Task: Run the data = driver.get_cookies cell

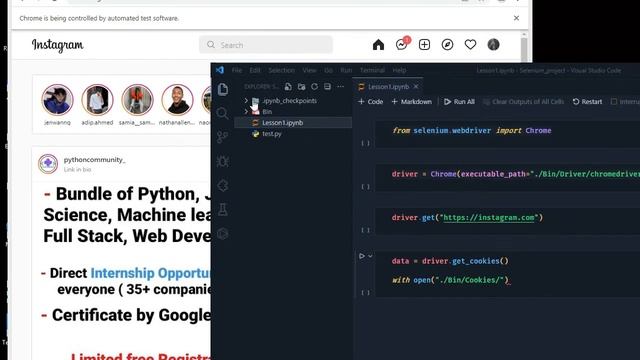Action: pos(362,256)
